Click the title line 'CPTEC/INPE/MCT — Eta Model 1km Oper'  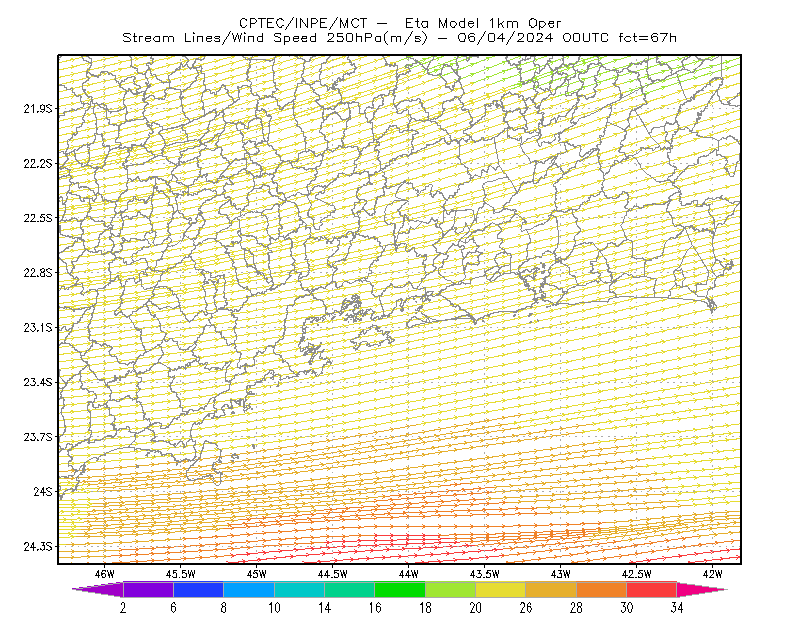[400, 23]
